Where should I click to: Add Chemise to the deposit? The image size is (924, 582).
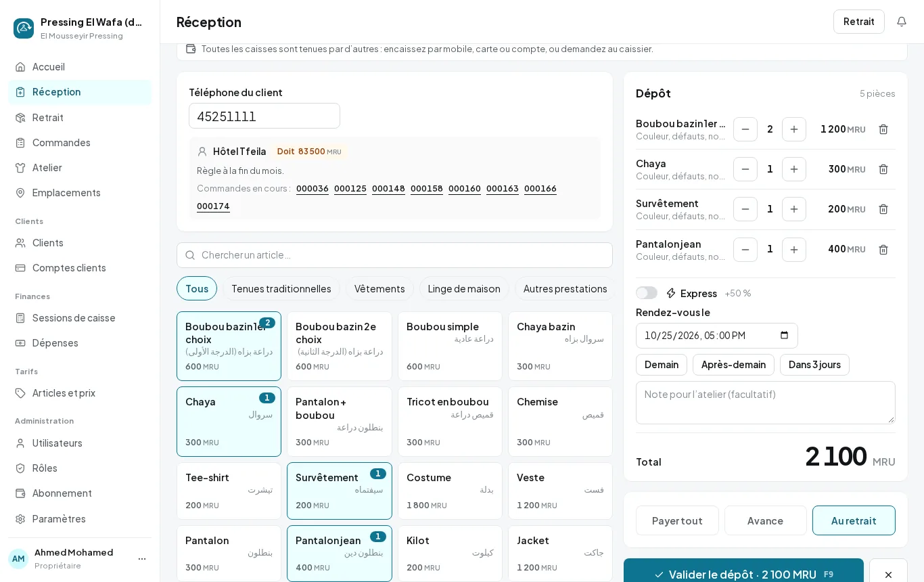click(x=560, y=422)
